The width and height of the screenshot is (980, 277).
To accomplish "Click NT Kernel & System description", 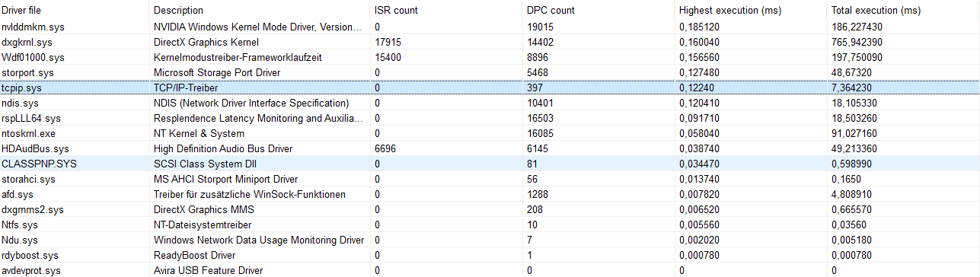I will coord(200,133).
